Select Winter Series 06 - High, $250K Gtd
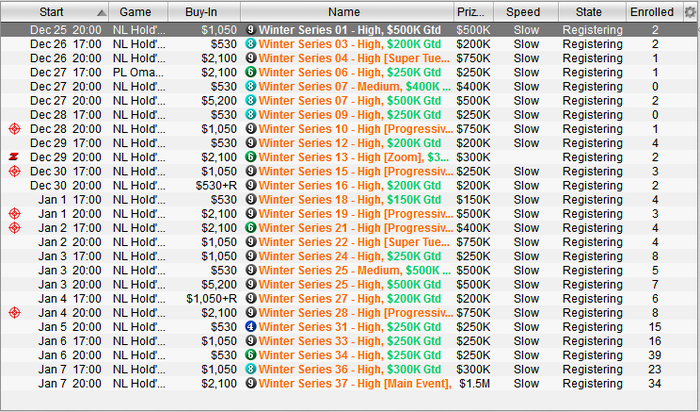This screenshot has width=700, height=412. pyautogui.click(x=350, y=72)
